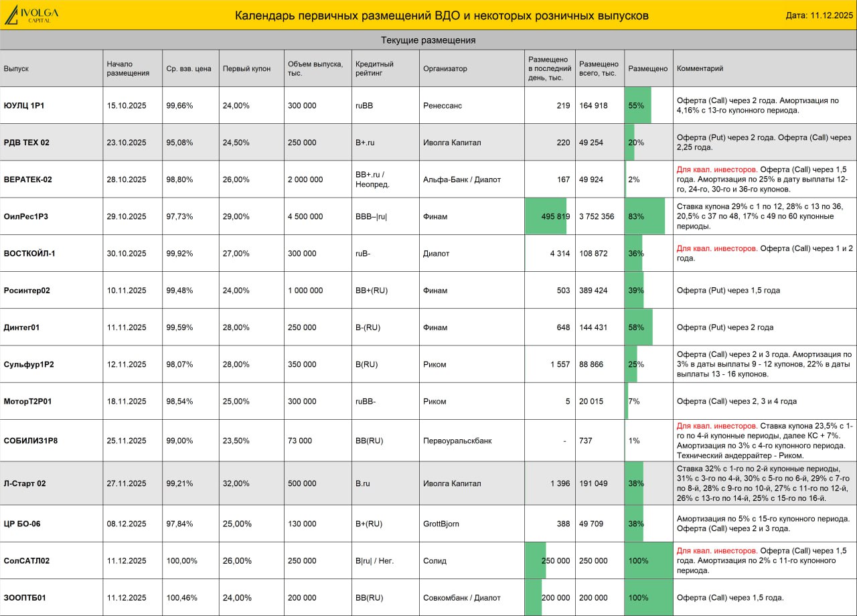Click the start date '15.10.2025'

(127, 105)
